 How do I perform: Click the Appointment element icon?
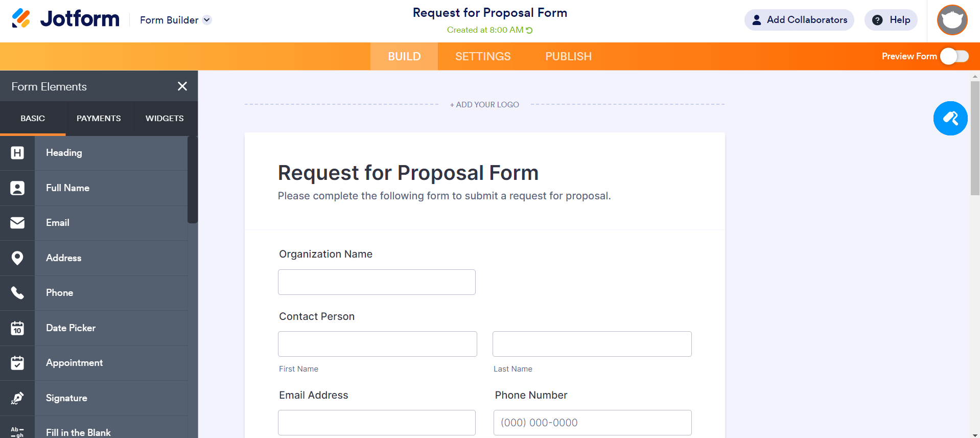coord(17,363)
